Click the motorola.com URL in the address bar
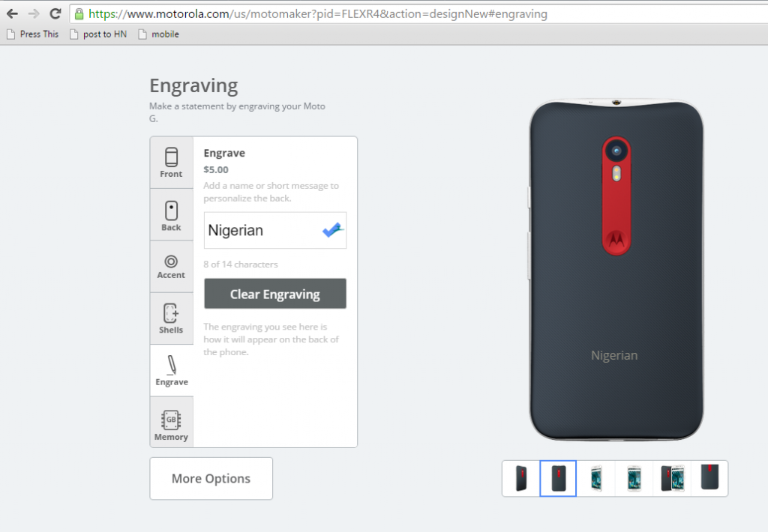 [x=318, y=13]
